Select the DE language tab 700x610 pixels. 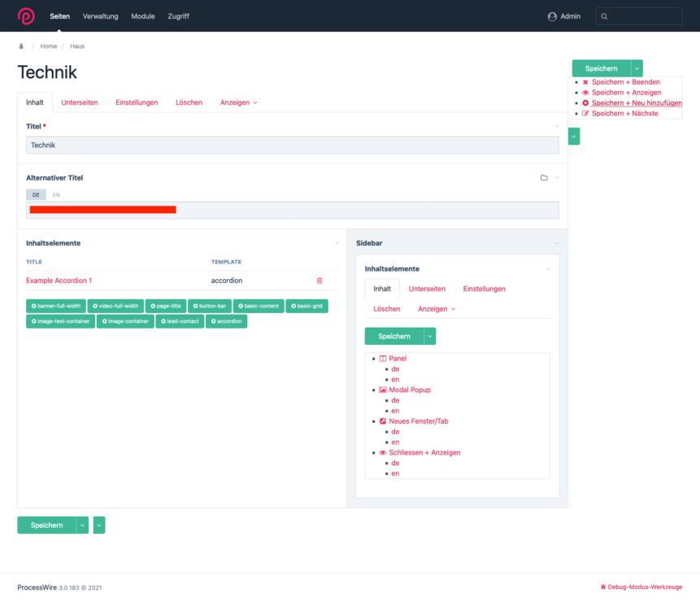coord(36,195)
